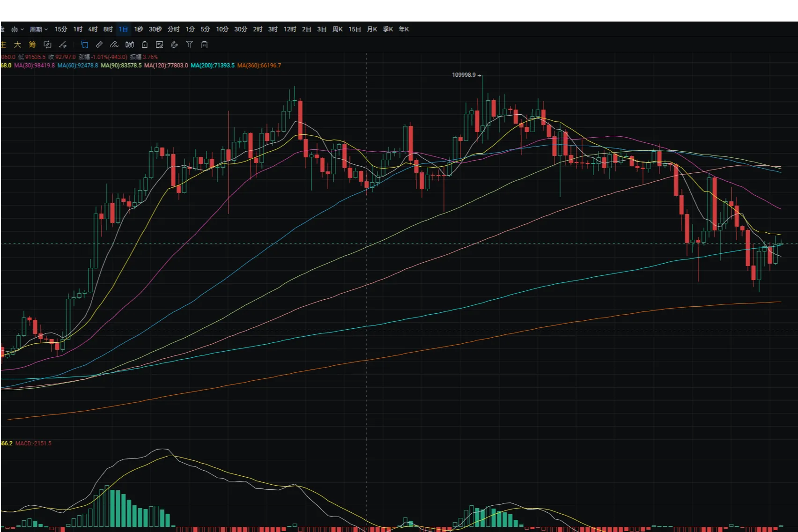The height and width of the screenshot is (532, 798).
Task: Select the ruler measurement tool
Action: pyautogui.click(x=99, y=45)
